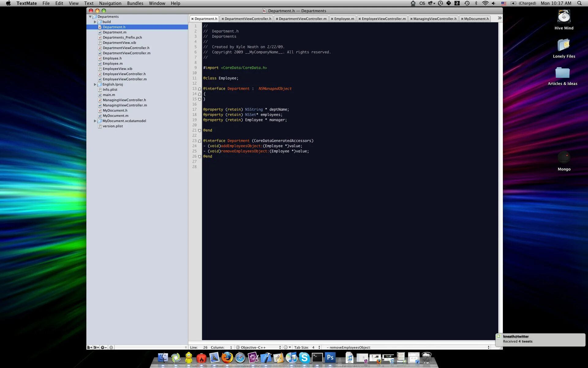Click the editor vertical scrollbar track
This screenshot has width=588, height=368.
pos(500,181)
